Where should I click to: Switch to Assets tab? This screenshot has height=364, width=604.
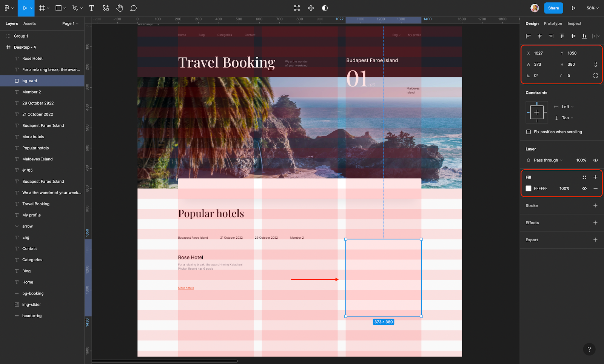click(29, 23)
